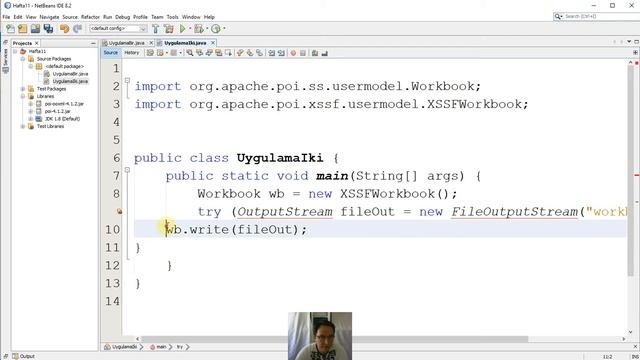
Task: Collapse the Source Packages node
Action: pyautogui.click(x=23, y=59)
